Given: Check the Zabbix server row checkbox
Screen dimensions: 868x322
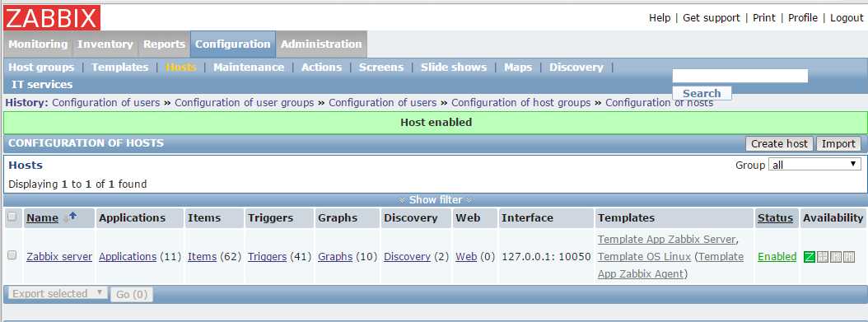Looking at the screenshot, I should (x=12, y=255).
